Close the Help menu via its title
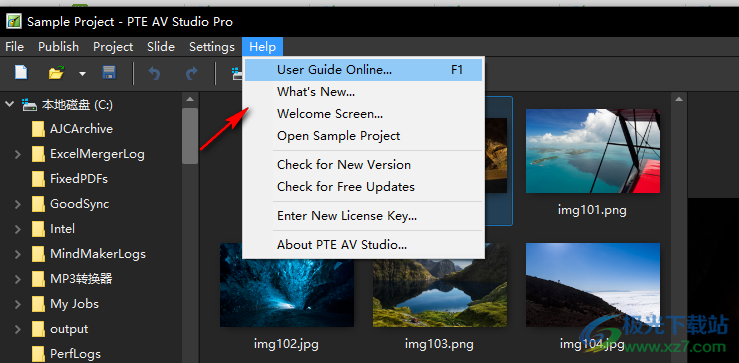This screenshot has height=363, width=739. coord(263,47)
